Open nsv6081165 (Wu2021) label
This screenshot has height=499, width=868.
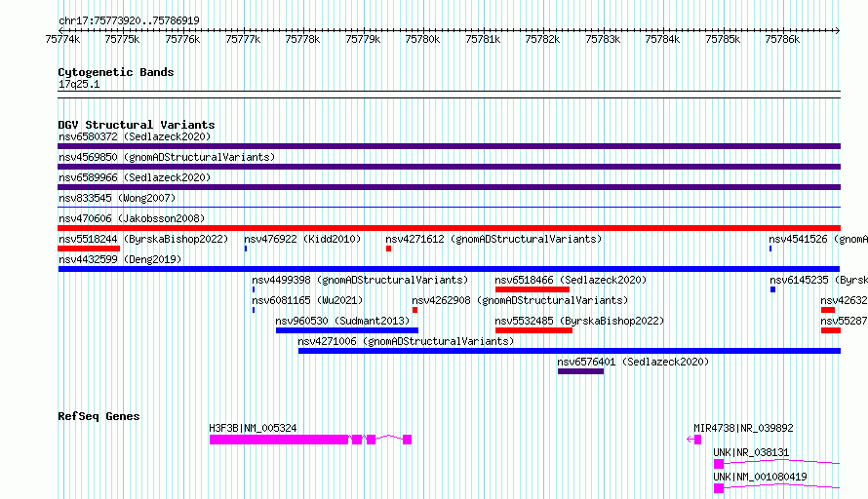(x=307, y=300)
